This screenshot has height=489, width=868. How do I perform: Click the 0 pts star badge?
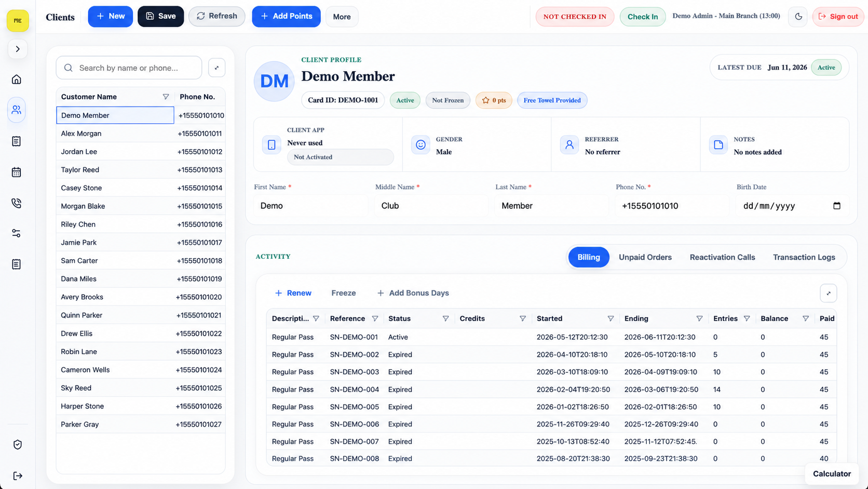[494, 100]
